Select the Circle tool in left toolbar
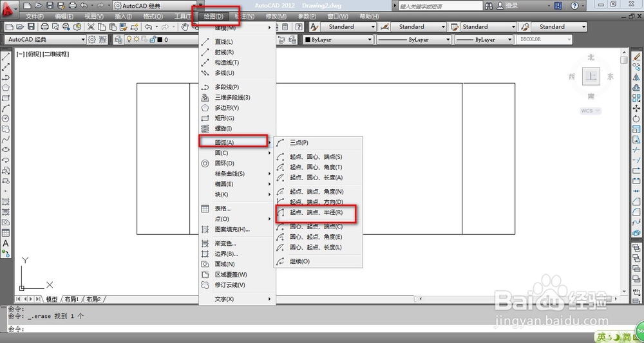Viewport: 644px width, 343px height. click(6, 118)
